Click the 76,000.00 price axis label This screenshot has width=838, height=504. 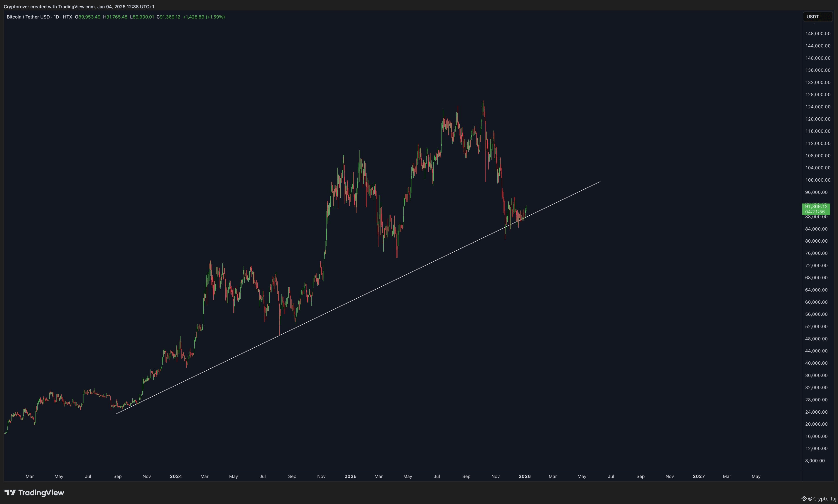tap(816, 253)
